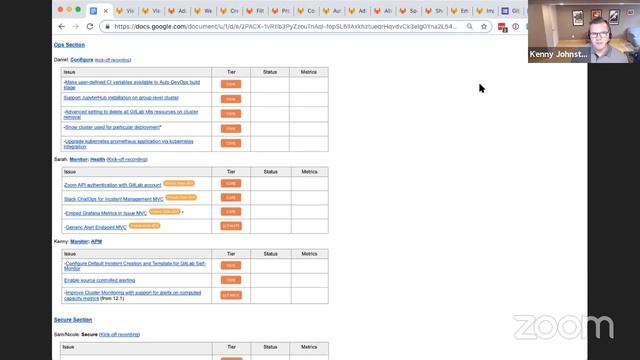Select 'Tier' header in the Secure table
This screenshot has height=360, width=640.
point(231,347)
